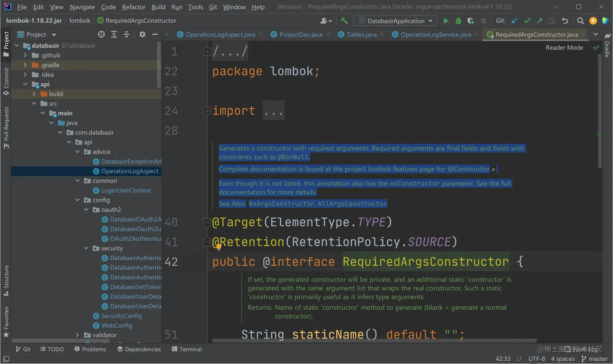The height and width of the screenshot is (364, 613).
Task: Click the master Git branch widget
Action: click(594, 359)
